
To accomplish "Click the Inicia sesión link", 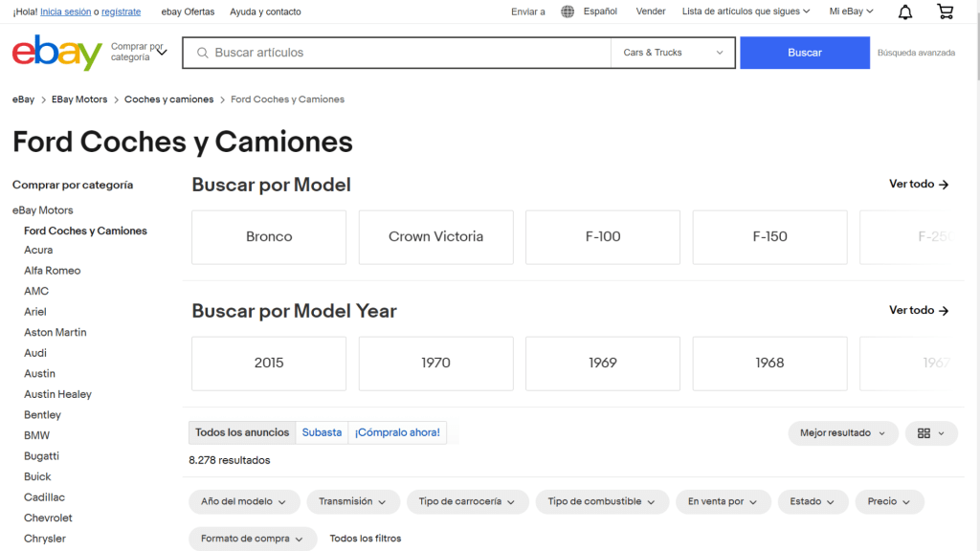I will coord(66,11).
